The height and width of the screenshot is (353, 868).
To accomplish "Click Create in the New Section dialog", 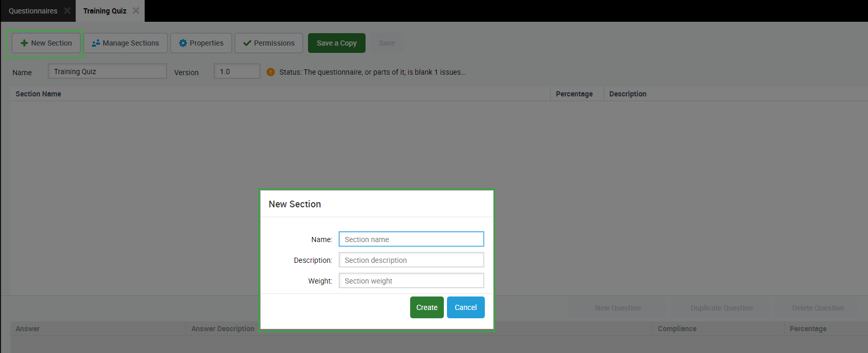I will pos(426,307).
